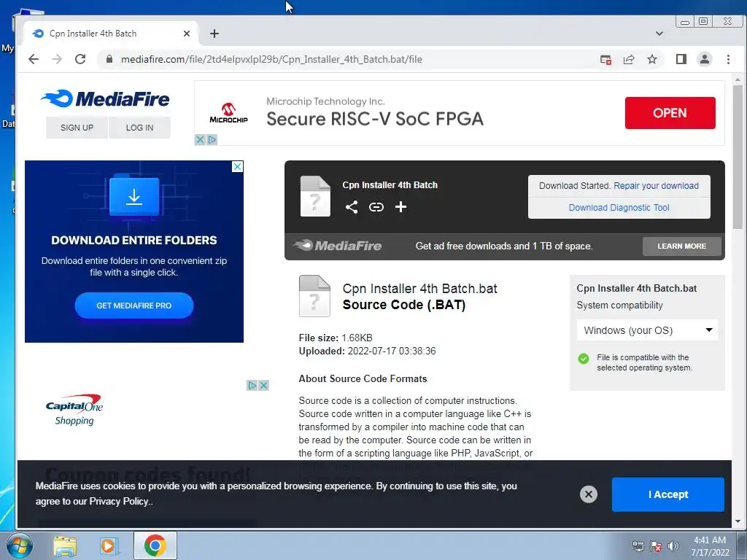Open the Microchip ad OPEN button
Screen dimensions: 747x560
pyautogui.click(x=670, y=113)
